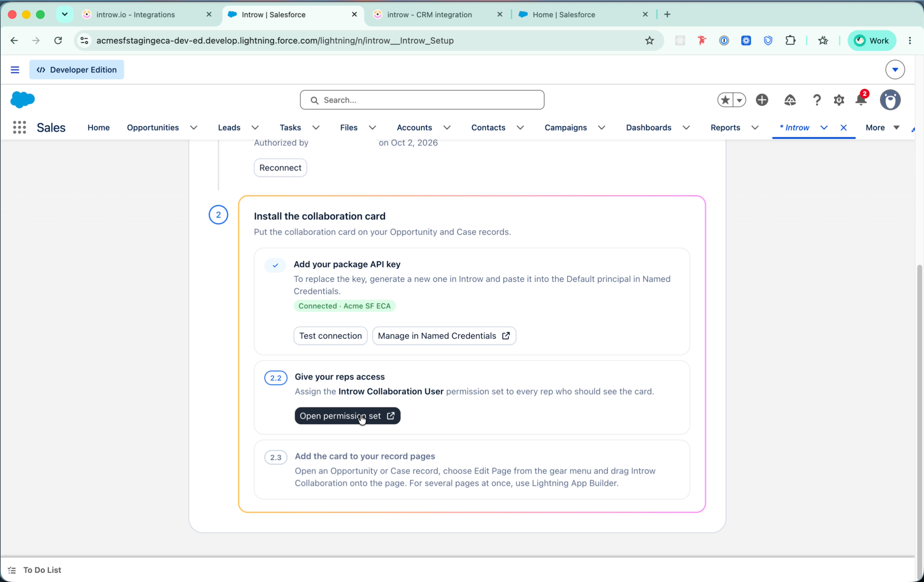Expand the Introw tab dropdown

point(824,128)
